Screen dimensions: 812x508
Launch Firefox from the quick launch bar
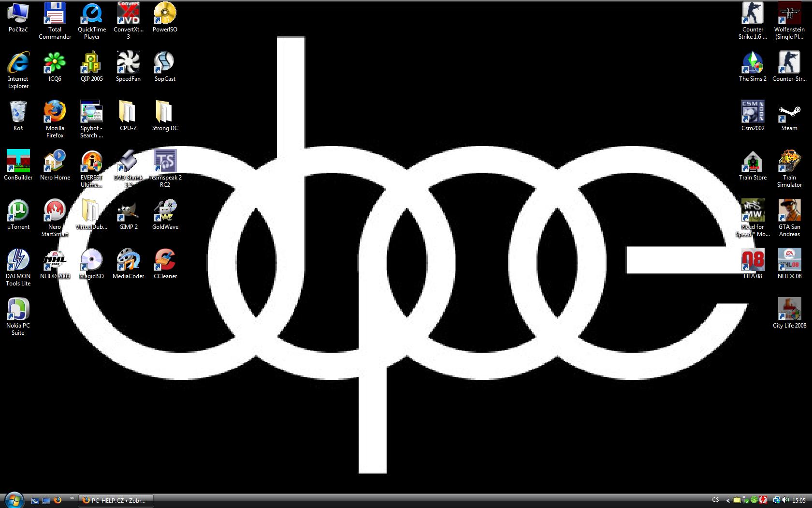coord(58,500)
